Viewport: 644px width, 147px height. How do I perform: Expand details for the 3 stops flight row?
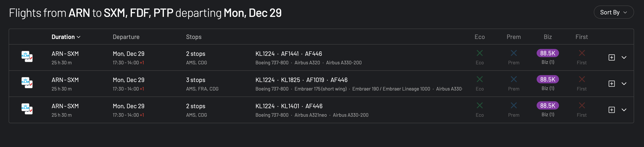pos(624,84)
